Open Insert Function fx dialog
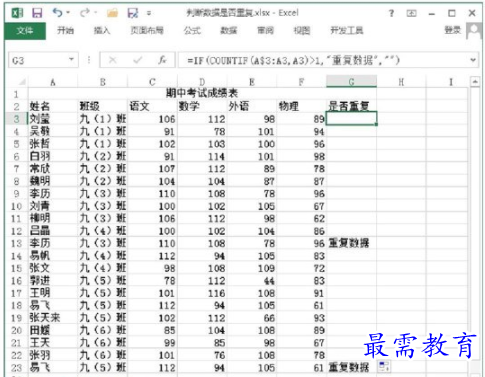The height and width of the screenshot is (377, 485). pos(162,60)
